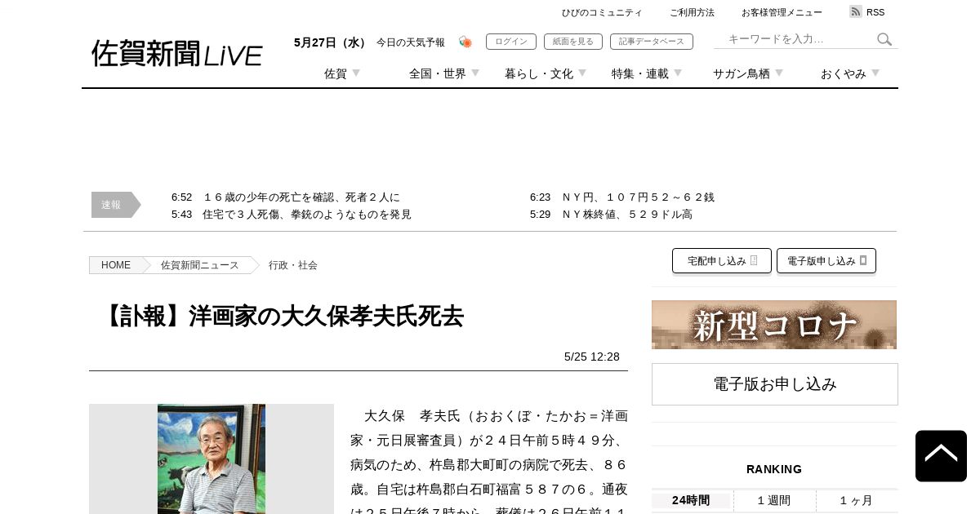Screen dimensions: 980x514
Task: Click the RSS feed icon
Action: pyautogui.click(x=856, y=11)
